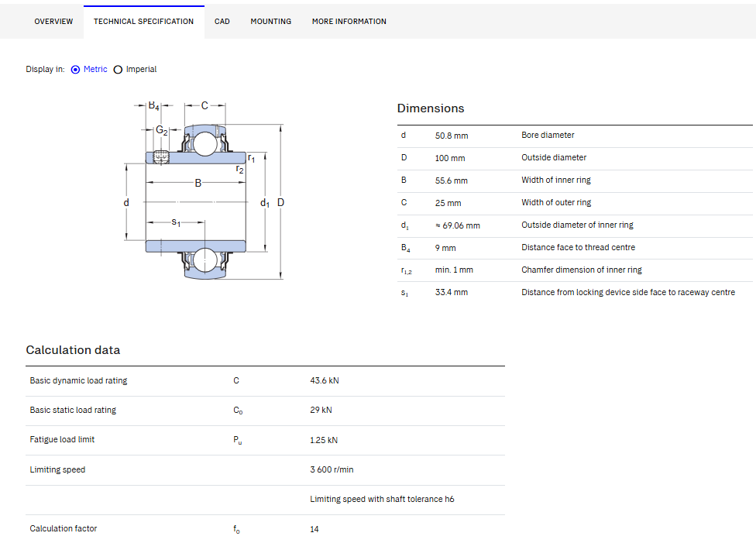Click the Basic static load rating row

[x=265, y=411]
